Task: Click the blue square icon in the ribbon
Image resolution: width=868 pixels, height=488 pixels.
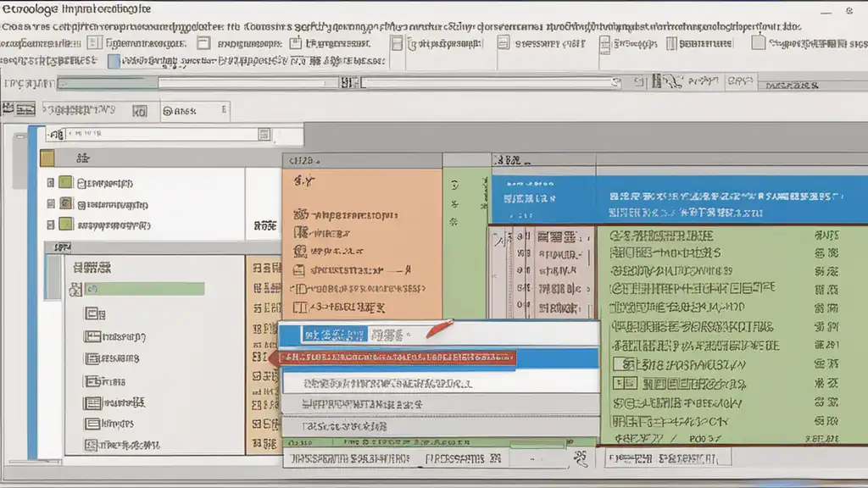Action: coord(114,61)
